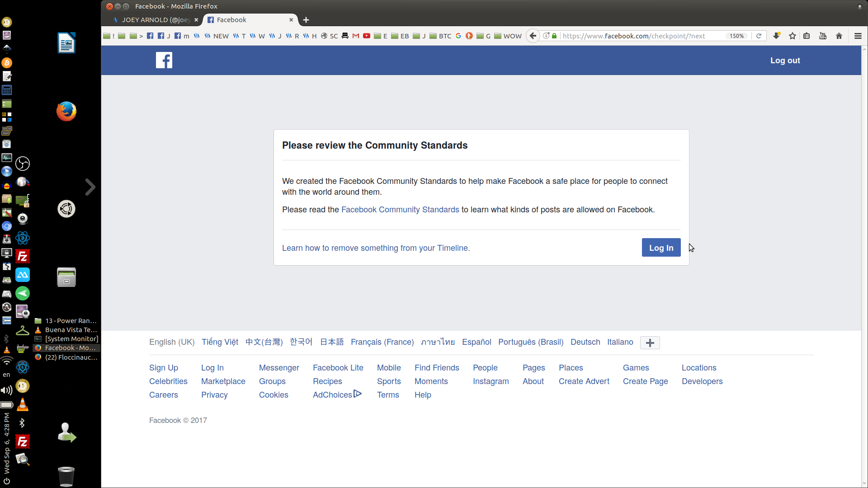Choose Deutsch language
Image resolution: width=868 pixels, height=488 pixels.
coord(585,342)
